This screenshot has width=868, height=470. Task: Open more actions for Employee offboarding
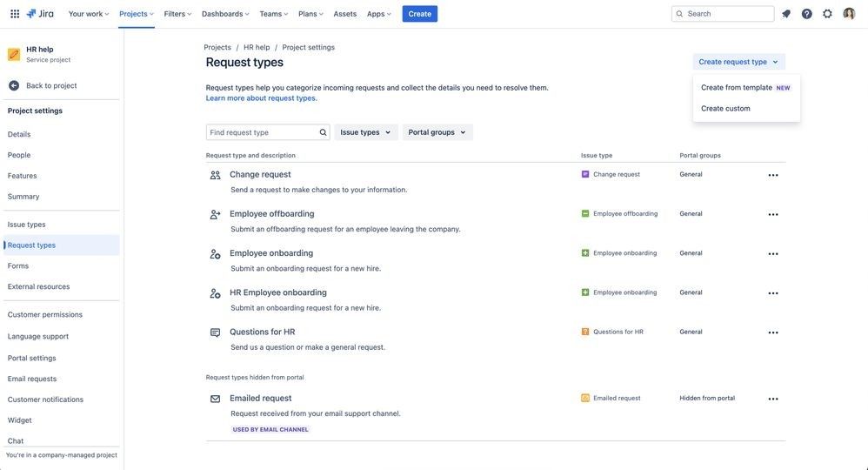pos(773,214)
